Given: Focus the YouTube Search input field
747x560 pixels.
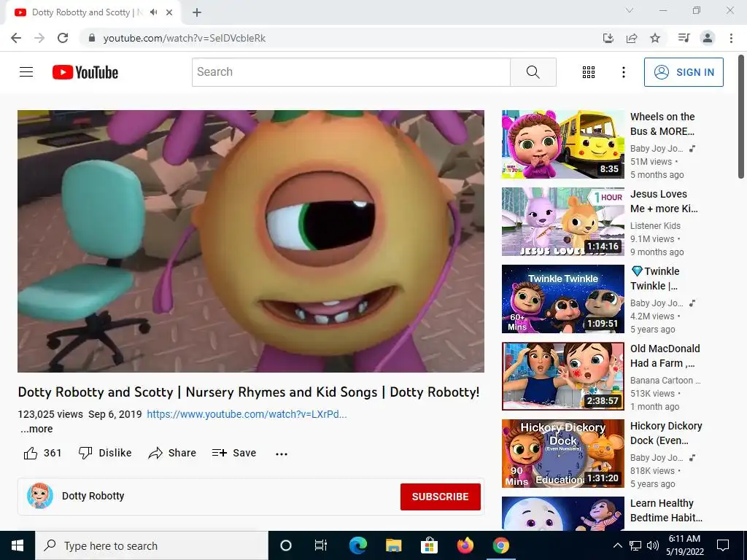Looking at the screenshot, I should [x=351, y=72].
